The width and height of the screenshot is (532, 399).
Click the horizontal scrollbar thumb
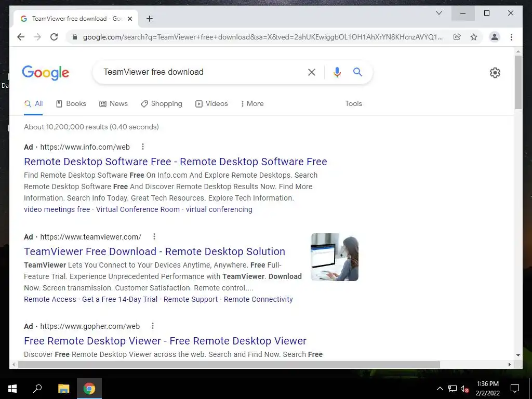pos(229,364)
